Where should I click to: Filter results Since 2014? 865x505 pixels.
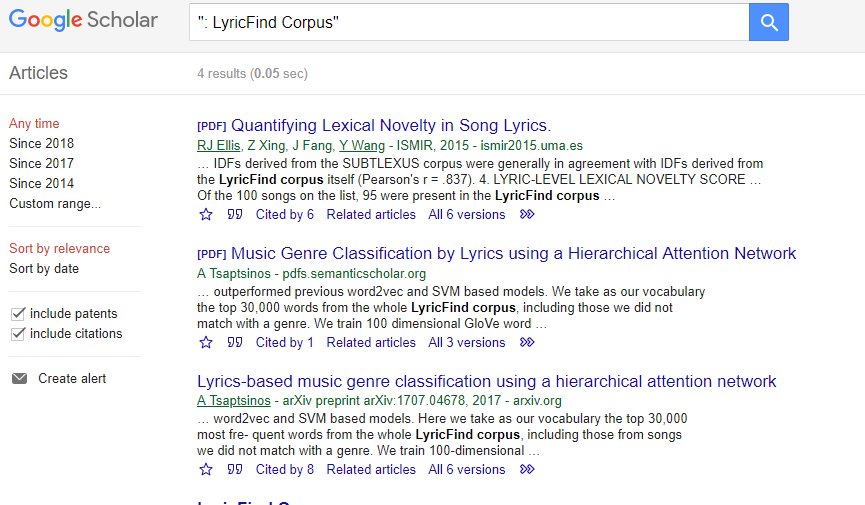[41, 183]
